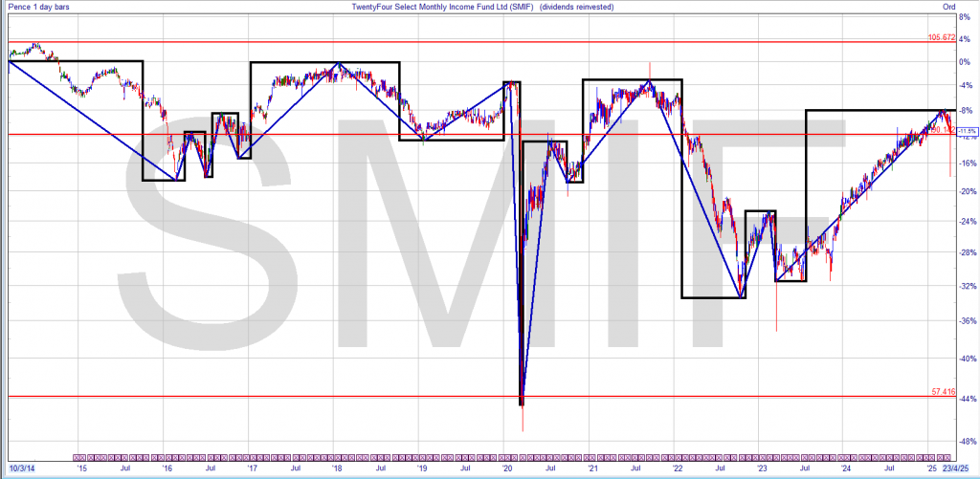
Task: Click the '17 year label on time axis
Action: click(x=252, y=468)
